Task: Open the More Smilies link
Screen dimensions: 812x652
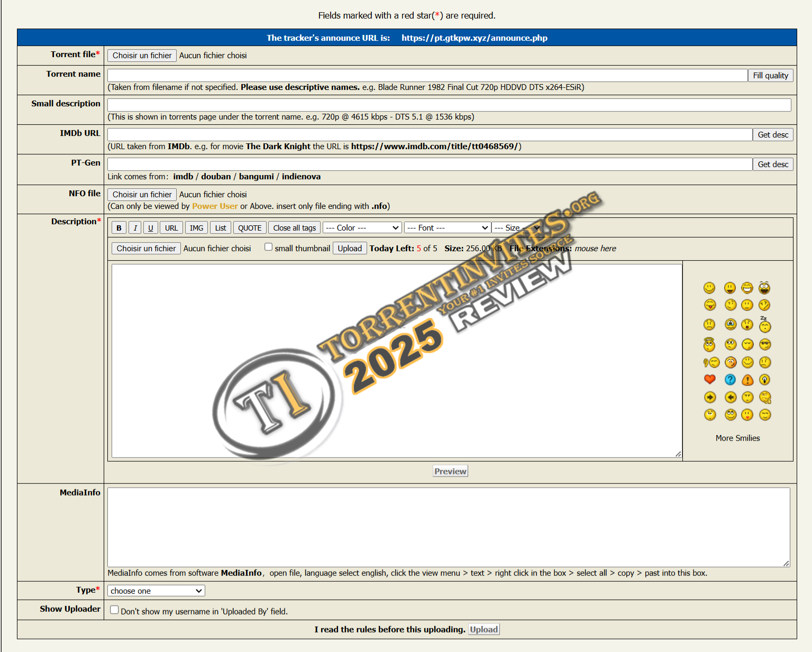Action: pyautogui.click(x=737, y=438)
